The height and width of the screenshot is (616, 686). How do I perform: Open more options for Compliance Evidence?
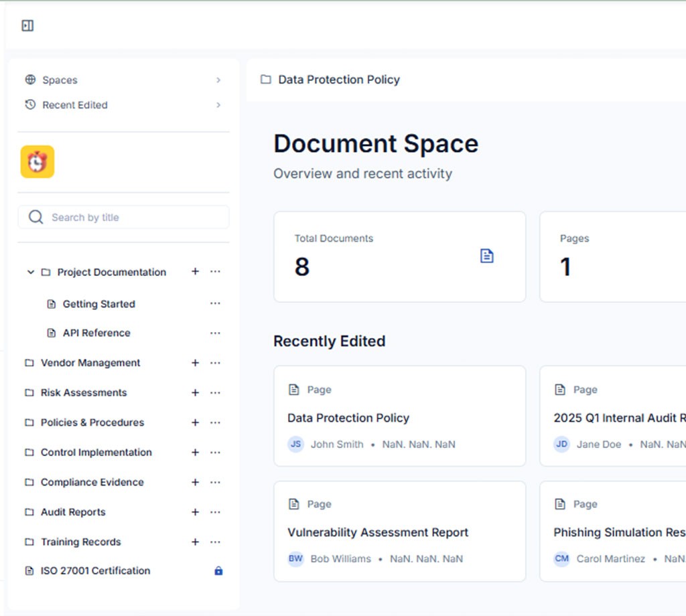[x=215, y=482]
